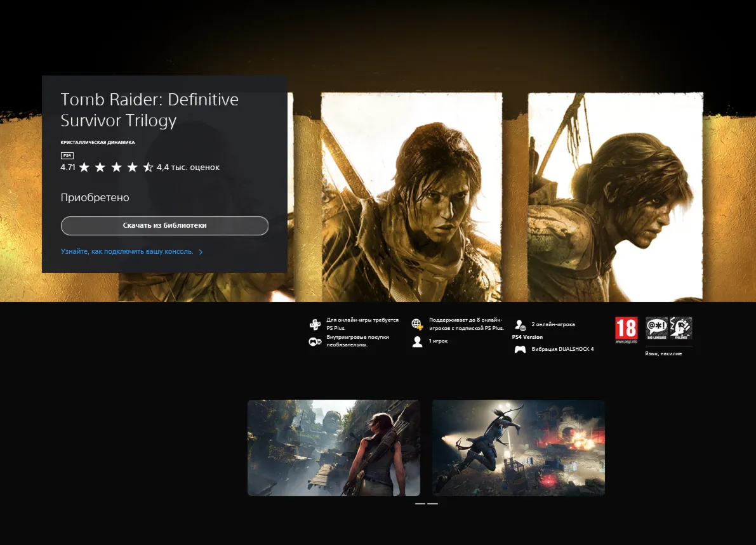Click the chevron arrow after the console link

tap(201, 252)
